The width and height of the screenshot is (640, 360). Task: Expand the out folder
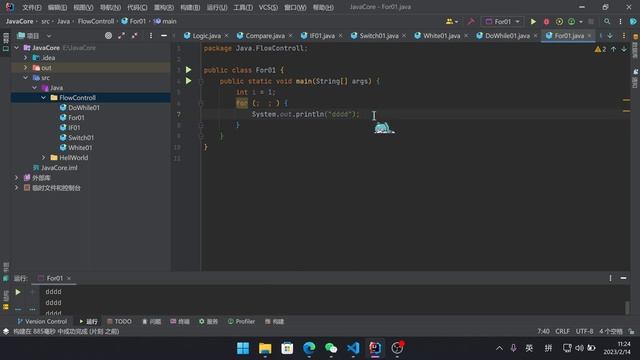click(x=25, y=68)
